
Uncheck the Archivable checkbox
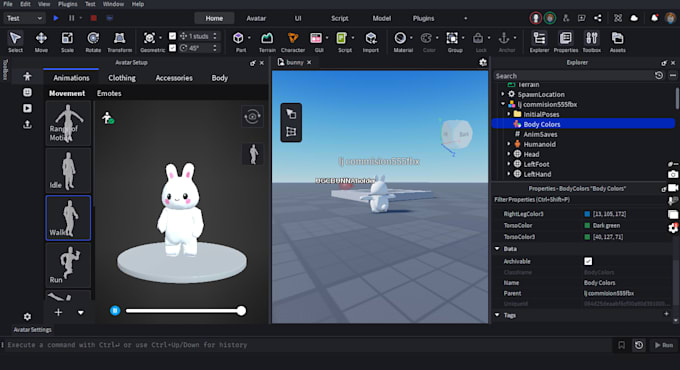[588, 261]
